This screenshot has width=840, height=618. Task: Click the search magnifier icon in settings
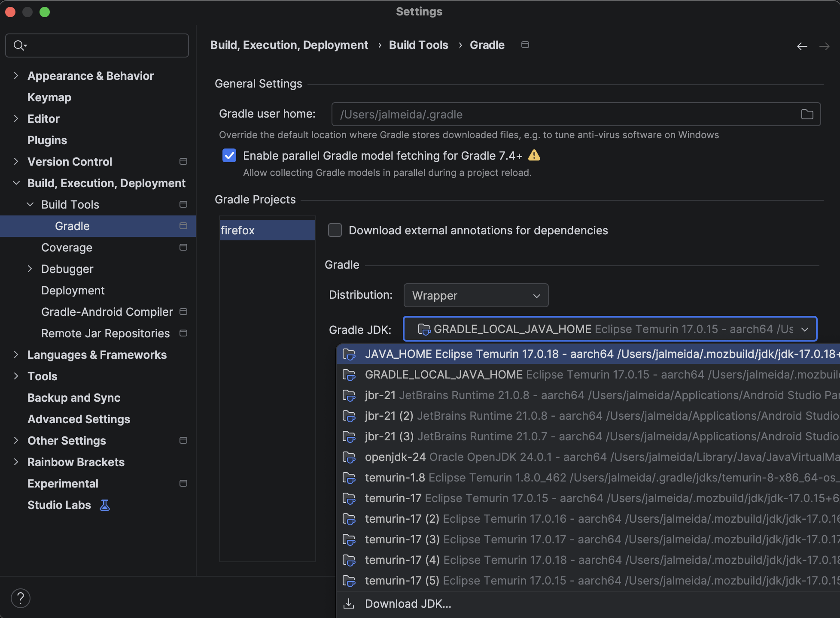click(19, 45)
